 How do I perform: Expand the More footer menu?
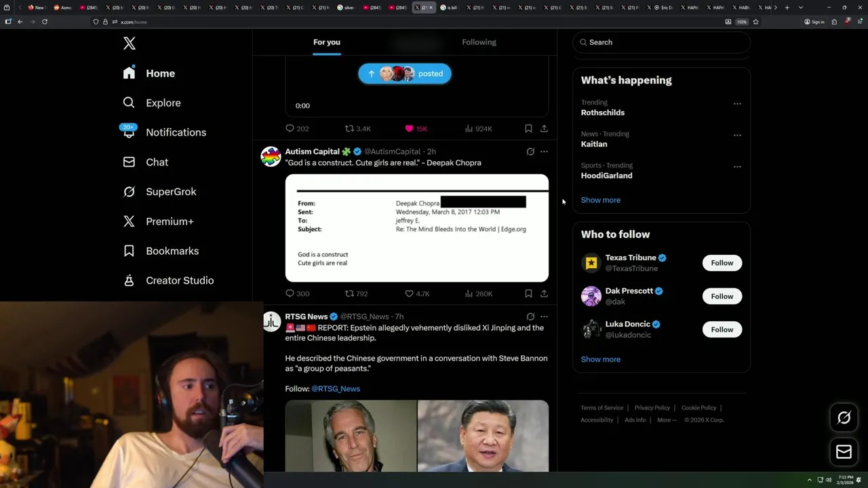pyautogui.click(x=667, y=420)
